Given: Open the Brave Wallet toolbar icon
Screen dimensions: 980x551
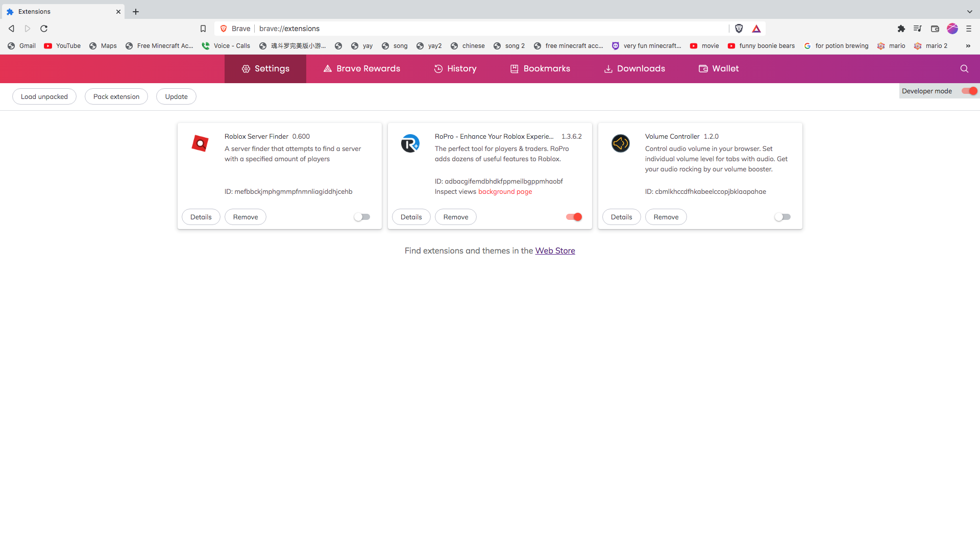Looking at the screenshot, I should pyautogui.click(x=935, y=29).
